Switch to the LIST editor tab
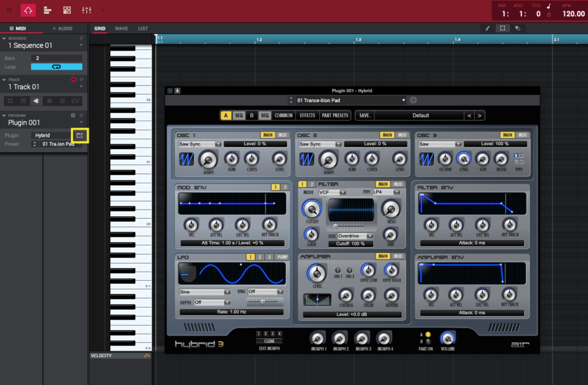 point(143,29)
